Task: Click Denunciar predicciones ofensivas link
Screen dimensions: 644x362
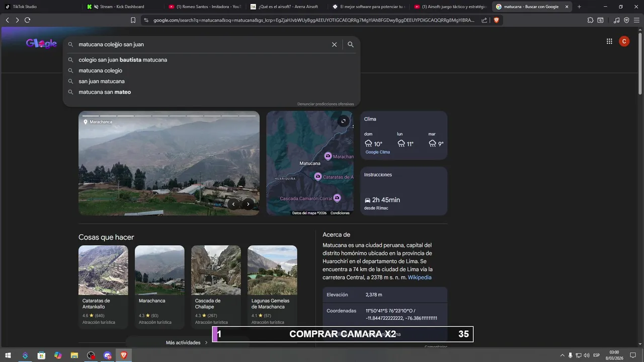Action: [x=326, y=104]
